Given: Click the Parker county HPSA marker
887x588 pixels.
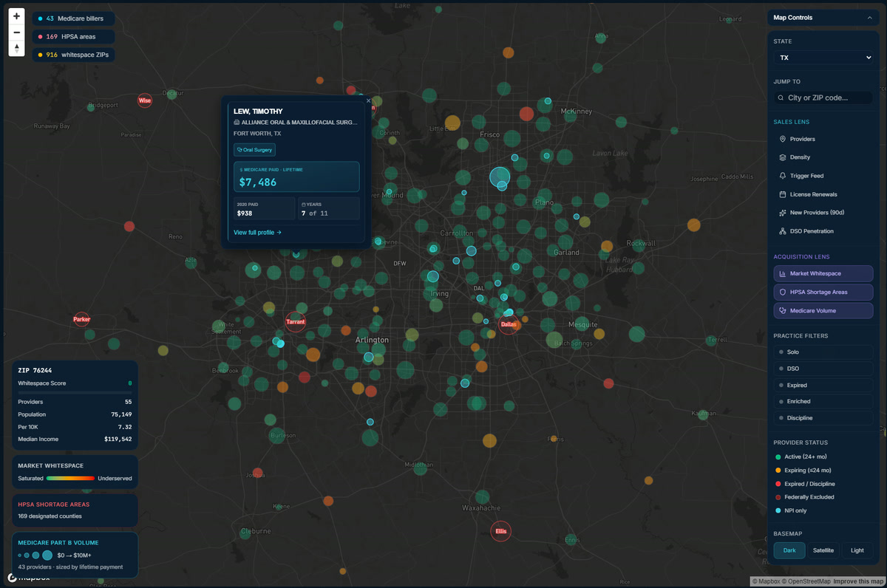Looking at the screenshot, I should coord(81,319).
